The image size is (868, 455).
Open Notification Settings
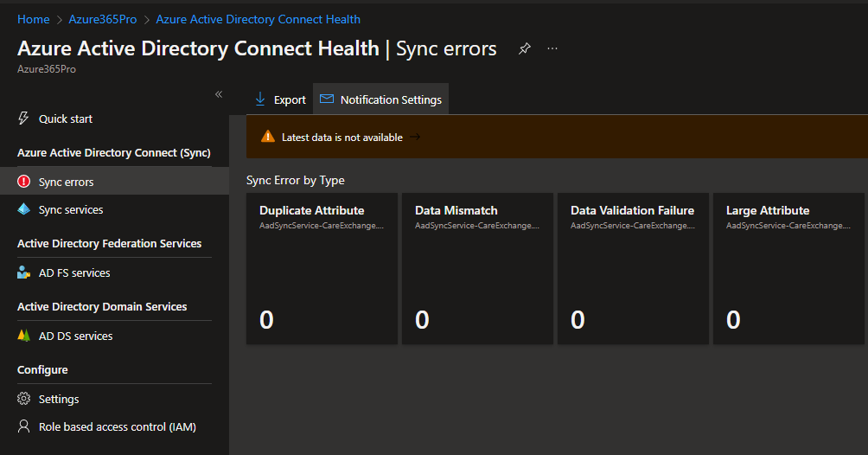click(381, 99)
